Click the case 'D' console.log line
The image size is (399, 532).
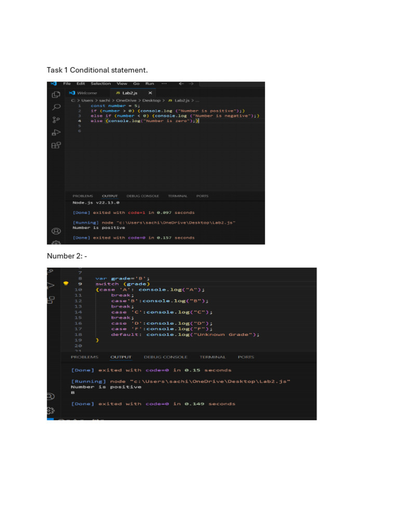162,323
